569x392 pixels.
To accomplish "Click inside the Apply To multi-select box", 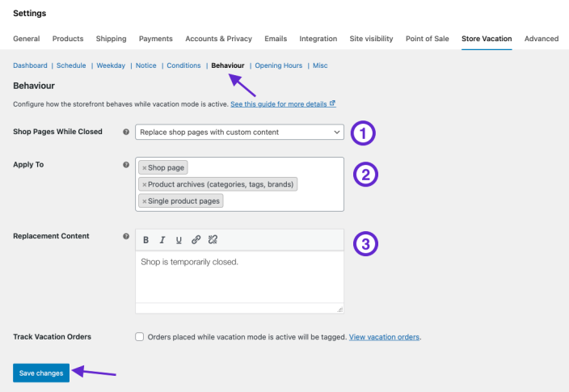I will pos(239,184).
